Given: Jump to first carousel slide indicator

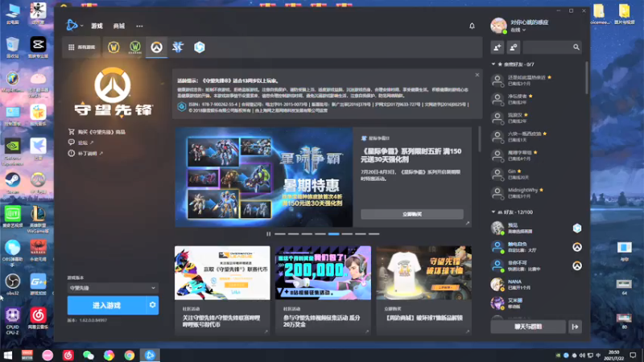Looking at the screenshot, I should [280, 234].
